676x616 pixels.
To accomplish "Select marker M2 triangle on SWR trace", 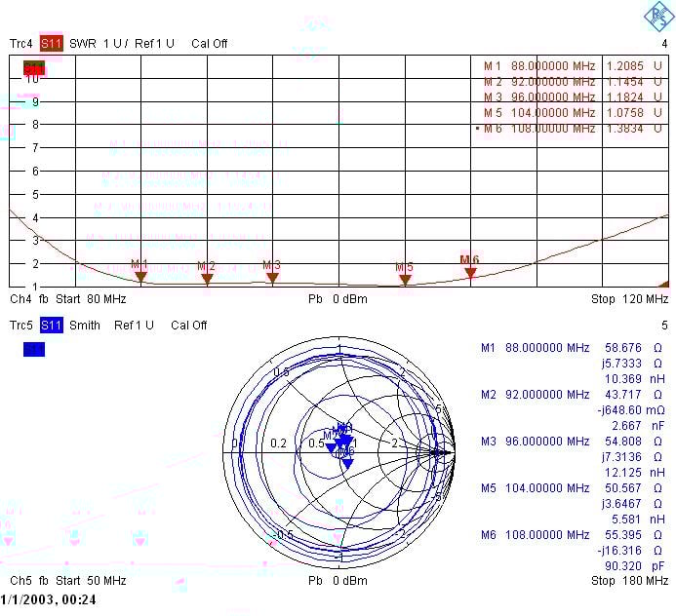I will [x=207, y=279].
